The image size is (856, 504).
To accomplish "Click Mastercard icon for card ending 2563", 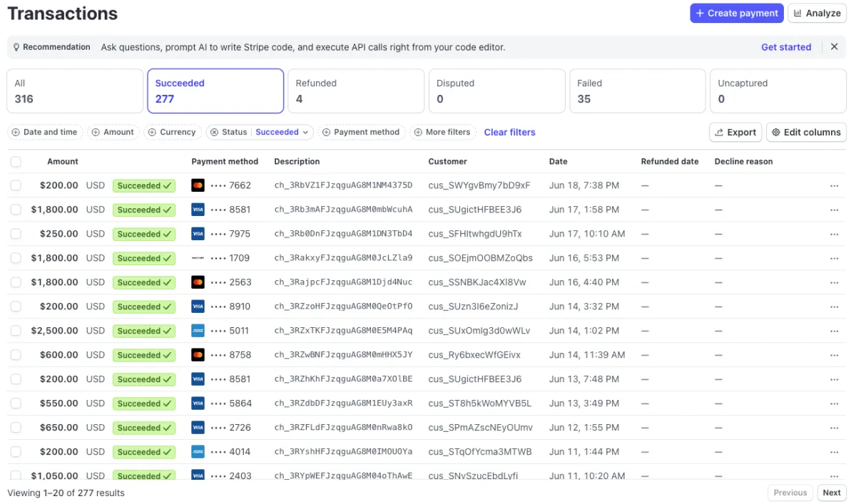I will (x=198, y=282).
